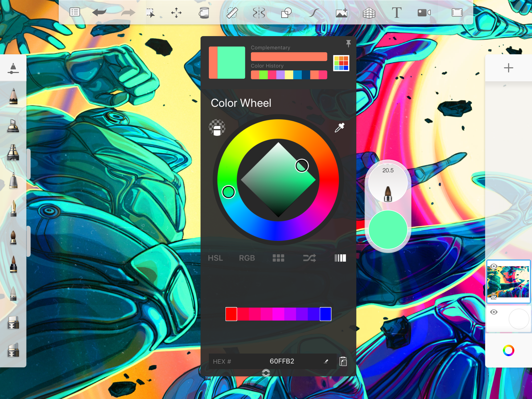Image resolution: width=532 pixels, height=399 pixels.
Task: Open the Ruler guides tool
Action: [232, 12]
